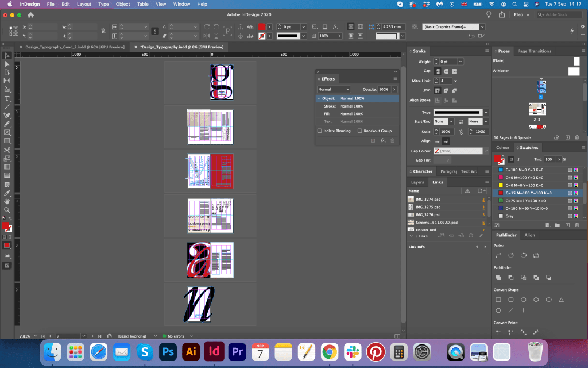
Task: Click the Pathfinder Add (unite) icon
Action: click(x=498, y=277)
